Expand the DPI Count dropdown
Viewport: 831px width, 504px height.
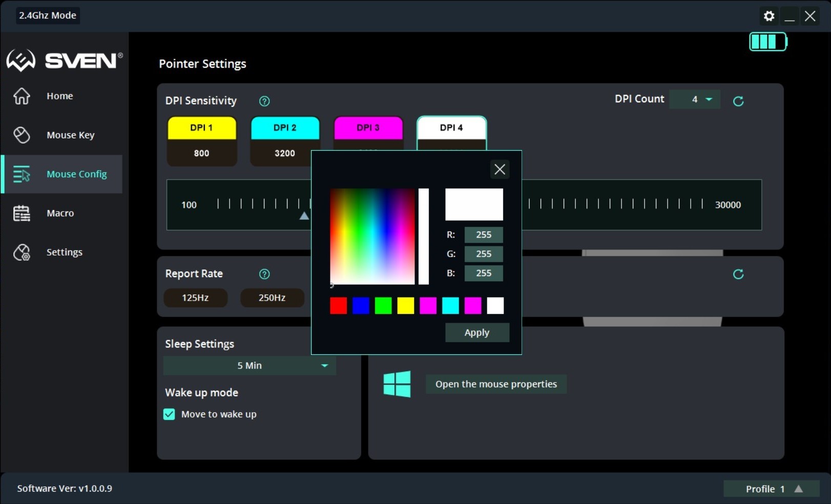click(695, 99)
